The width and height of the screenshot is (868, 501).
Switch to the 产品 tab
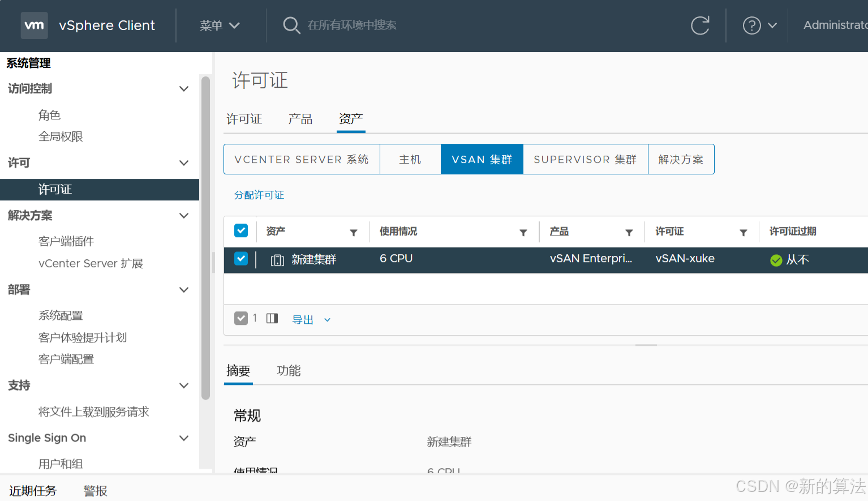coord(300,119)
